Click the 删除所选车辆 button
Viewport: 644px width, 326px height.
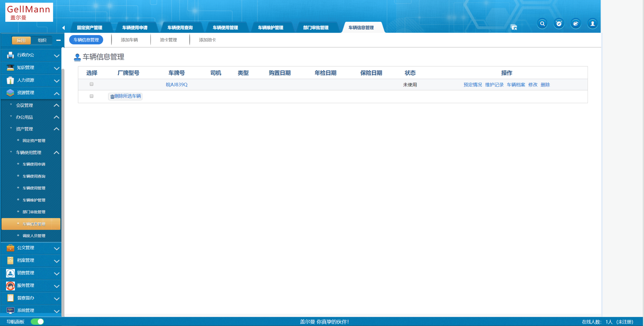(x=125, y=96)
